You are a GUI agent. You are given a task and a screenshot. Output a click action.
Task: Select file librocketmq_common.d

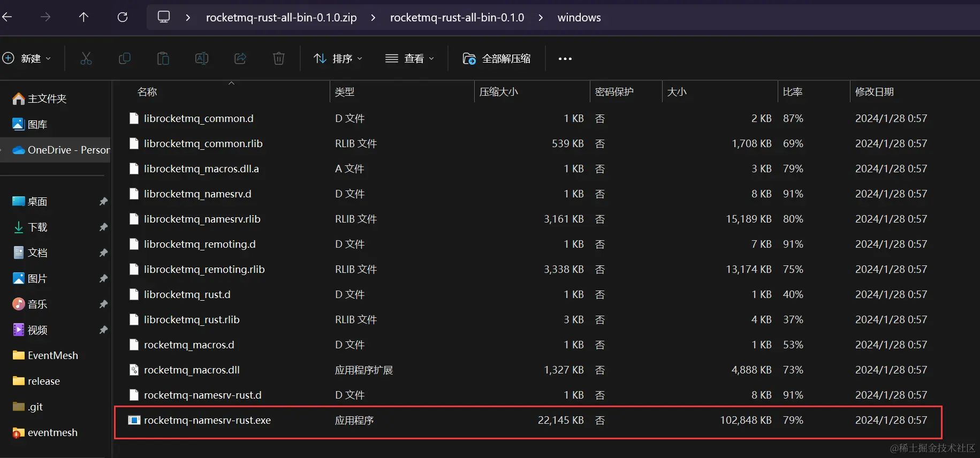[199, 118]
